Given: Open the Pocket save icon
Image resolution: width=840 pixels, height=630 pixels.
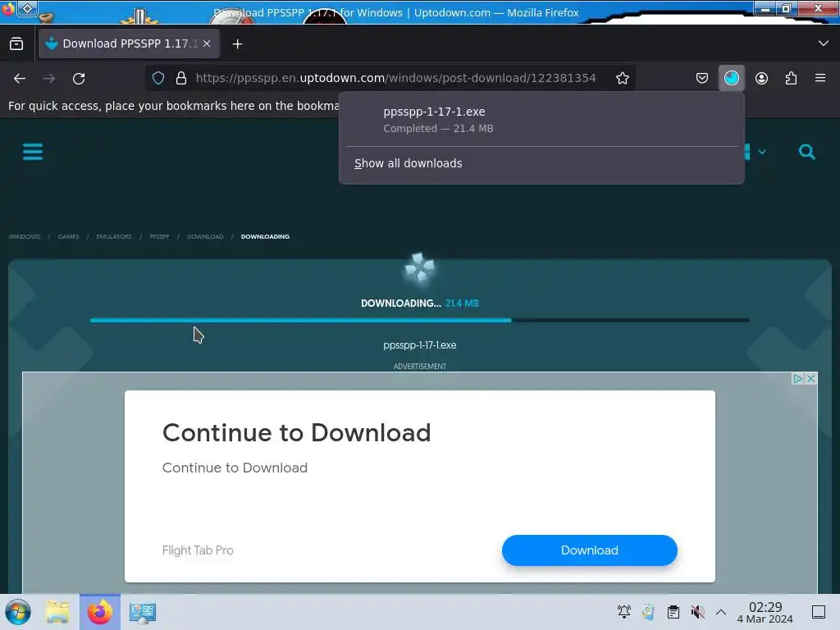Looking at the screenshot, I should tap(702, 78).
